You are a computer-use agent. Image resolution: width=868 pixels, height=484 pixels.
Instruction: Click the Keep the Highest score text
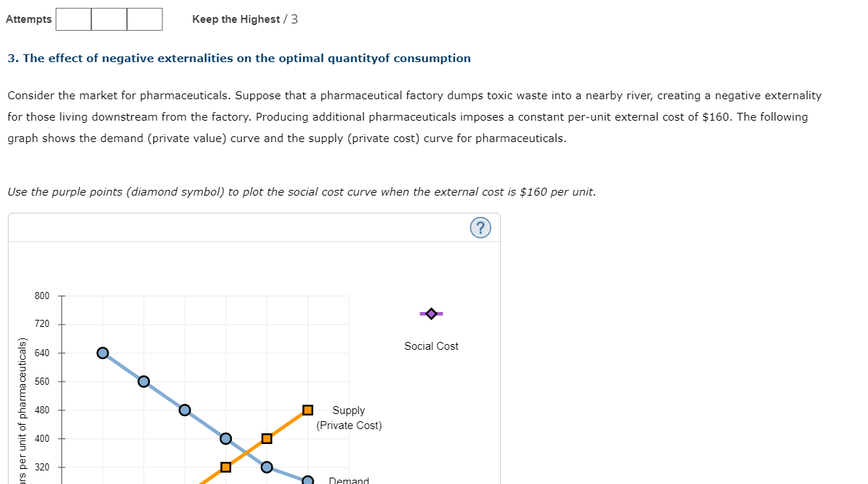(239, 19)
